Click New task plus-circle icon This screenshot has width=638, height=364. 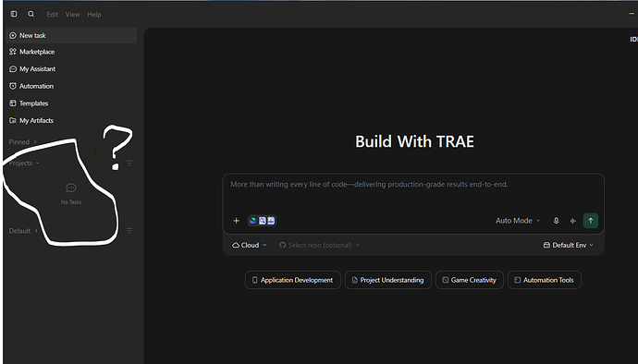13,35
